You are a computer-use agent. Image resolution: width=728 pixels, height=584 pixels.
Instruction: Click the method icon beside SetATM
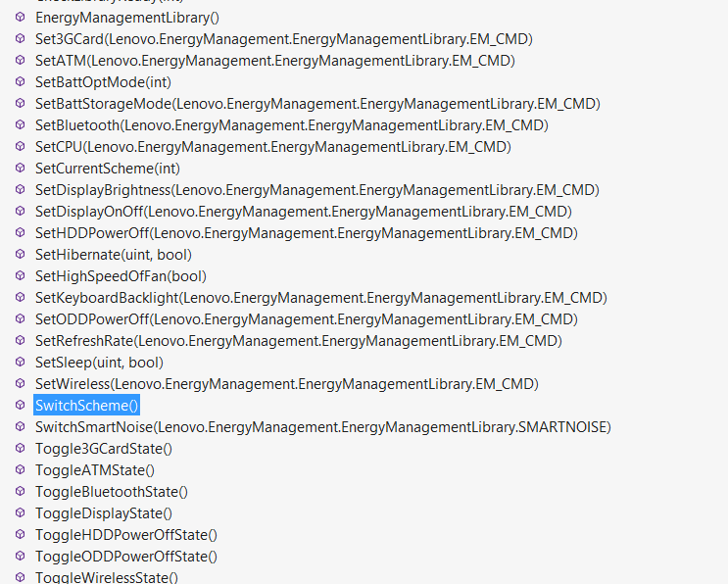pyautogui.click(x=20, y=61)
